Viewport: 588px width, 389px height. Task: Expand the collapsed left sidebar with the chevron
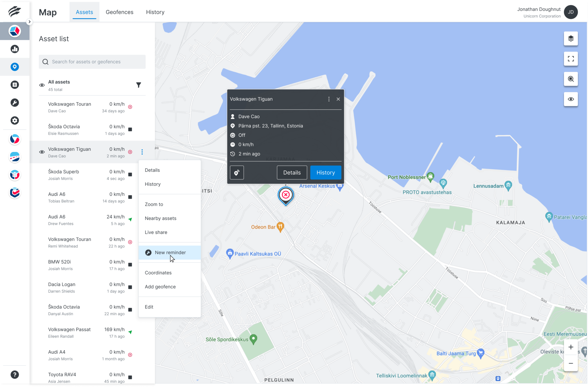(29, 21)
